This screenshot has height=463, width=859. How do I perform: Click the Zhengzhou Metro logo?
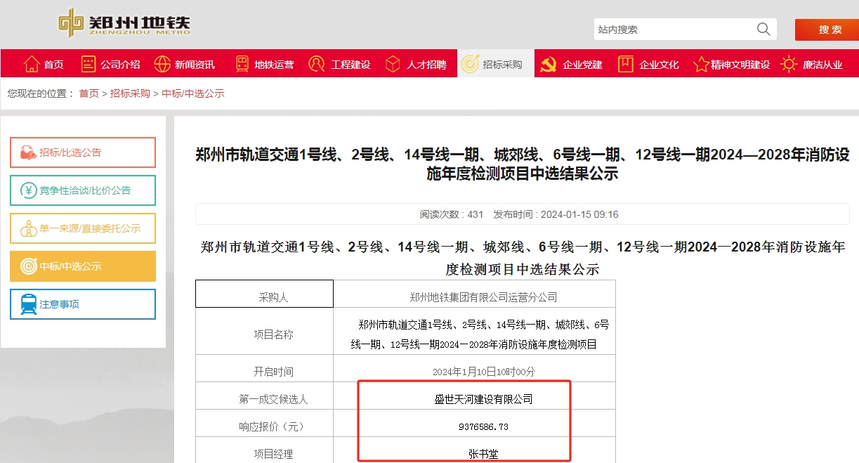click(124, 23)
